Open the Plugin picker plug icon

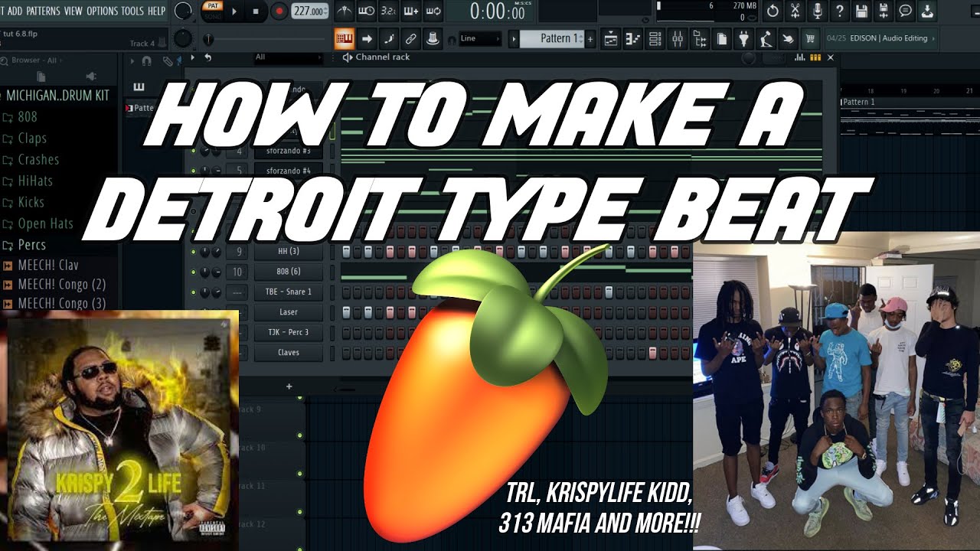(x=744, y=38)
